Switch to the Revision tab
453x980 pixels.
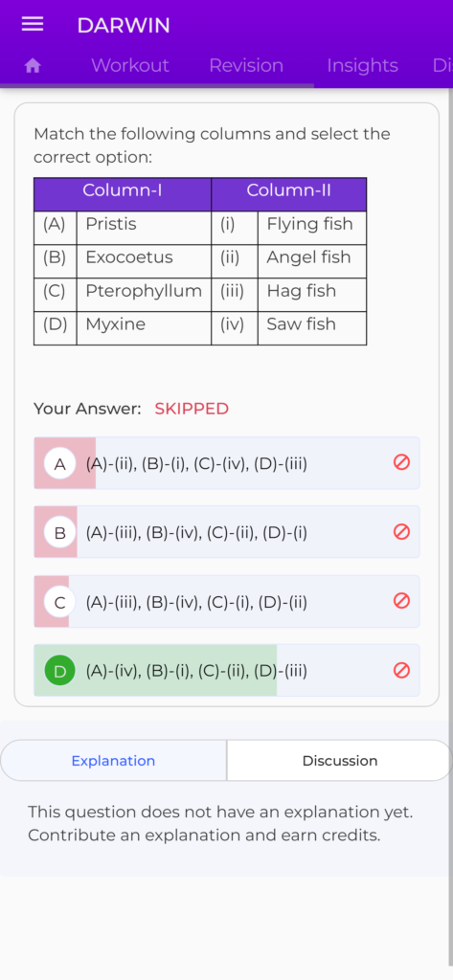pyautogui.click(x=246, y=66)
